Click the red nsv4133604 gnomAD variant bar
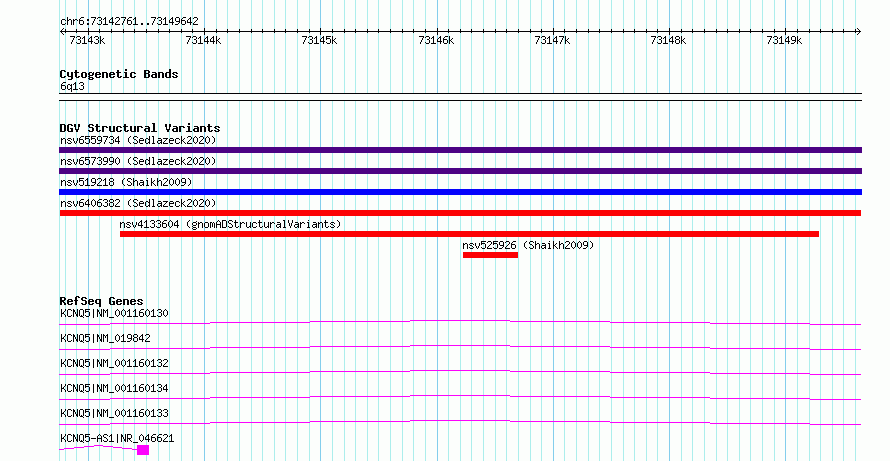Viewport: 890px width, 461px height. tap(469, 234)
